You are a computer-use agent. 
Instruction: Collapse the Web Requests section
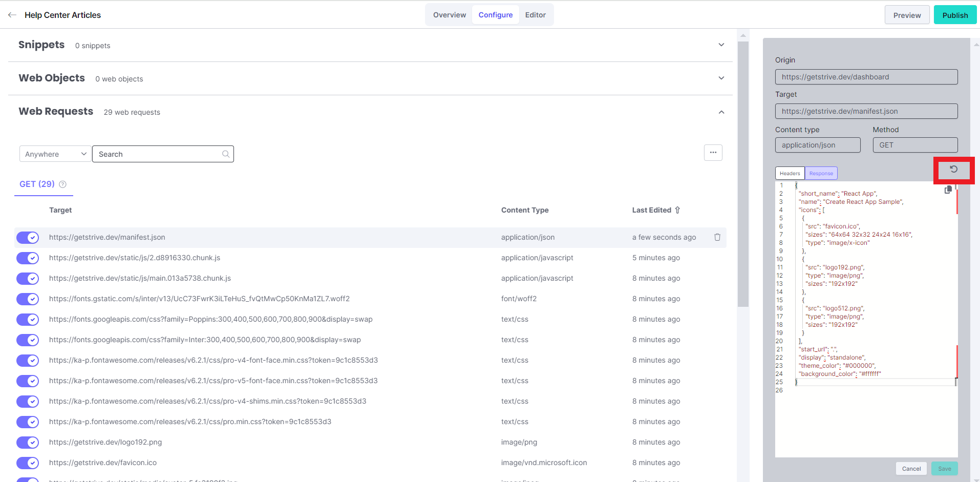721,112
